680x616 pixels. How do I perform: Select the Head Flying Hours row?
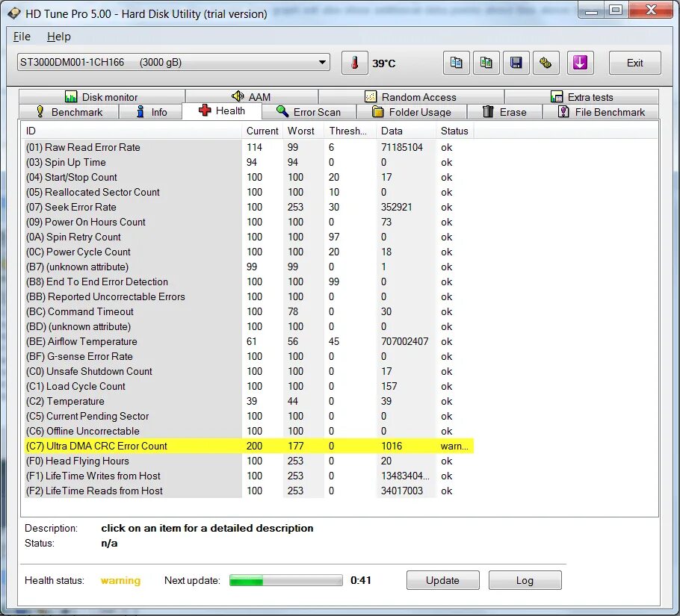point(249,461)
